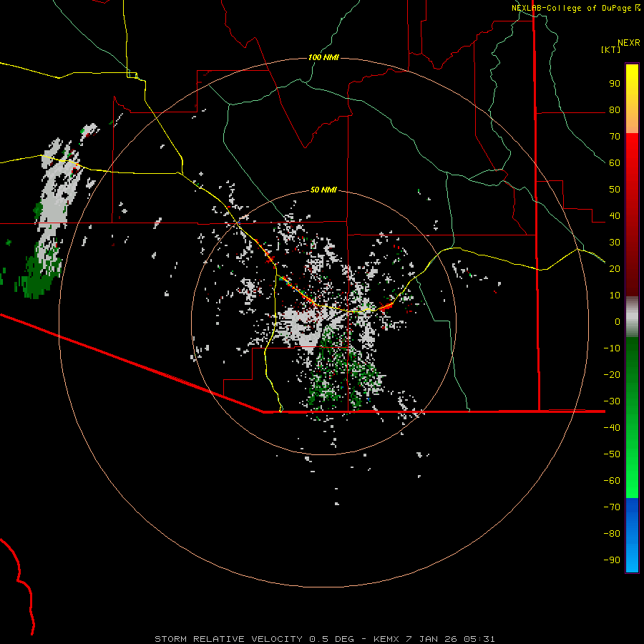Select the 100 NMI range ring label
The image size is (644, 644).
coord(323,57)
